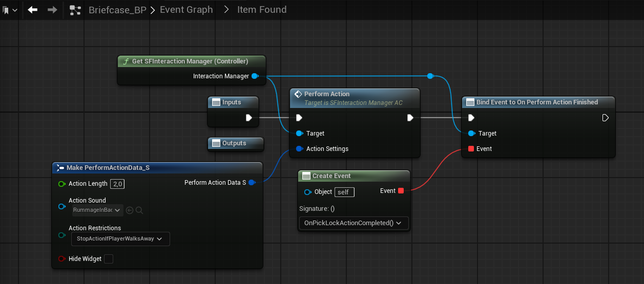Click the Action Length value field
644x284 pixels.
pyautogui.click(x=118, y=184)
